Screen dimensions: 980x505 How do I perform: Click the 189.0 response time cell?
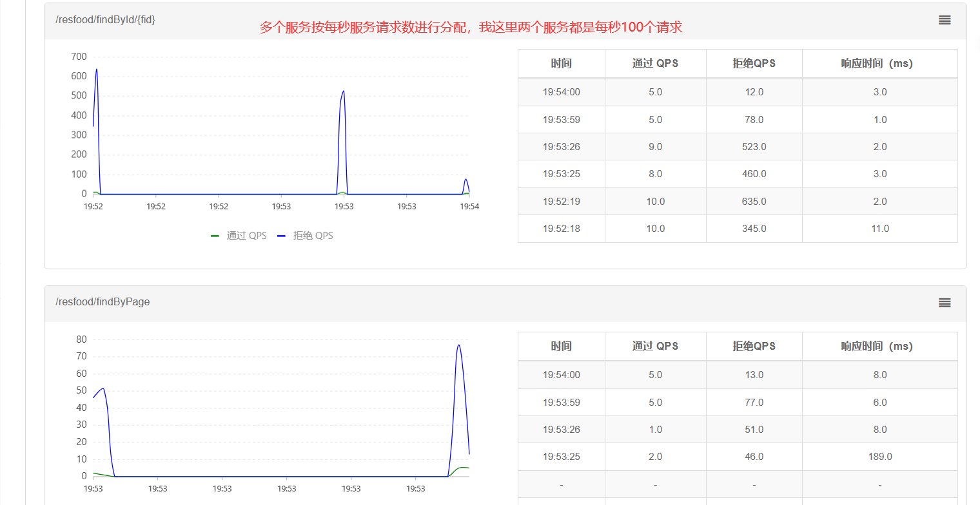pos(879,457)
